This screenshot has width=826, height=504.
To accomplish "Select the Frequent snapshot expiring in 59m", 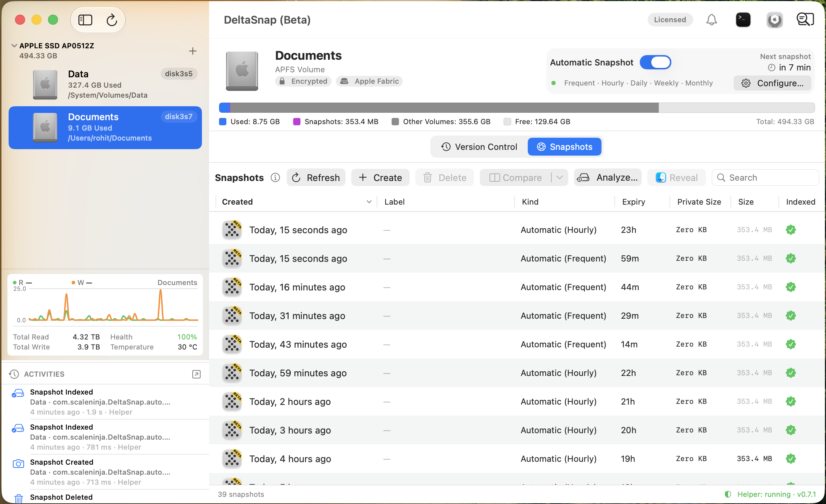I will tap(517, 258).
